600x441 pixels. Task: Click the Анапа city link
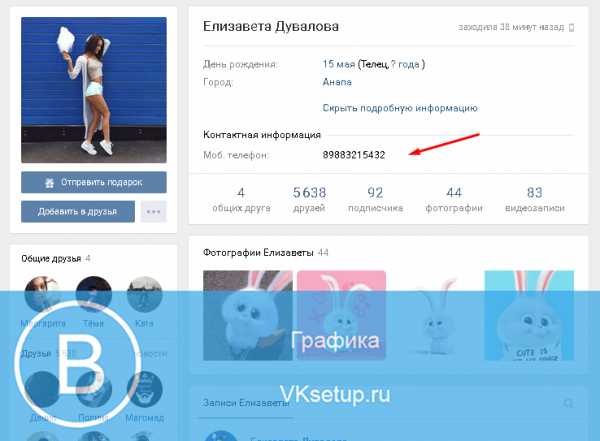pos(337,82)
